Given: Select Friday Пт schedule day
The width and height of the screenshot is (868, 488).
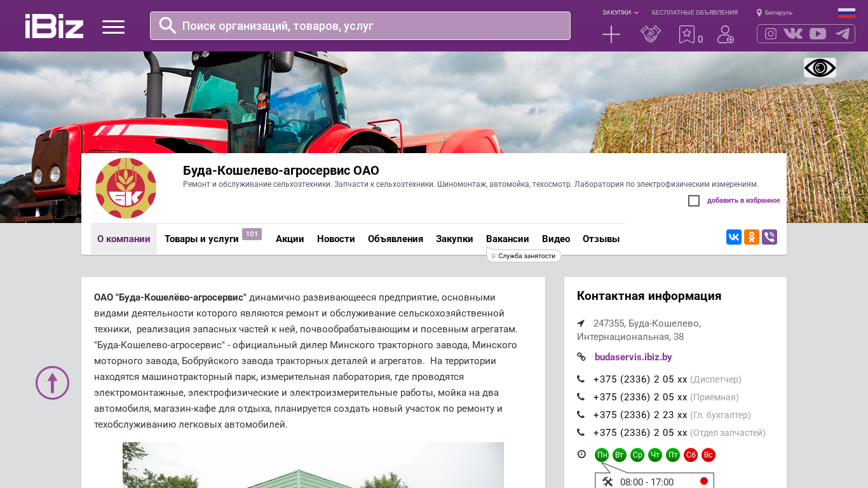Looking at the screenshot, I should [673, 455].
